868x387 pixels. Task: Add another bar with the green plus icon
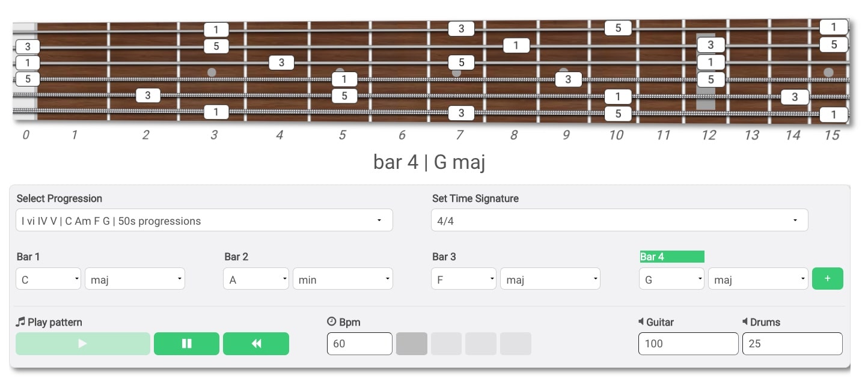[828, 278]
